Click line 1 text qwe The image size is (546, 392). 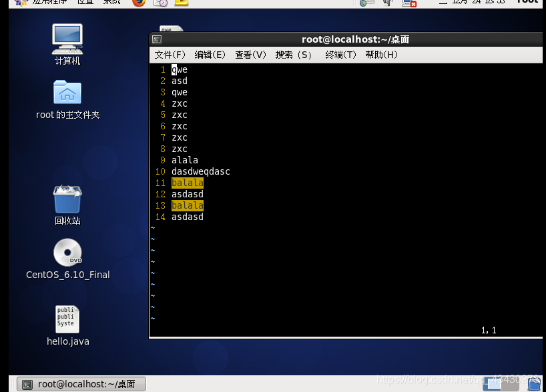tap(180, 70)
